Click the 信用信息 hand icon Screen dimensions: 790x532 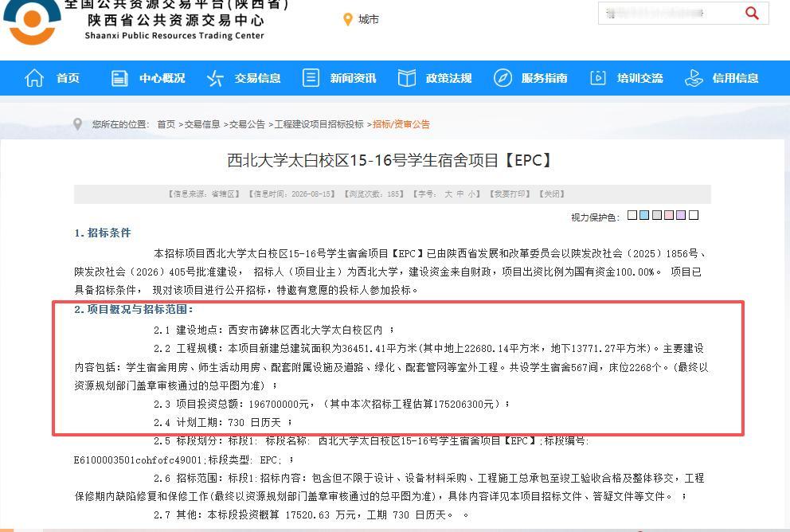coord(694,78)
